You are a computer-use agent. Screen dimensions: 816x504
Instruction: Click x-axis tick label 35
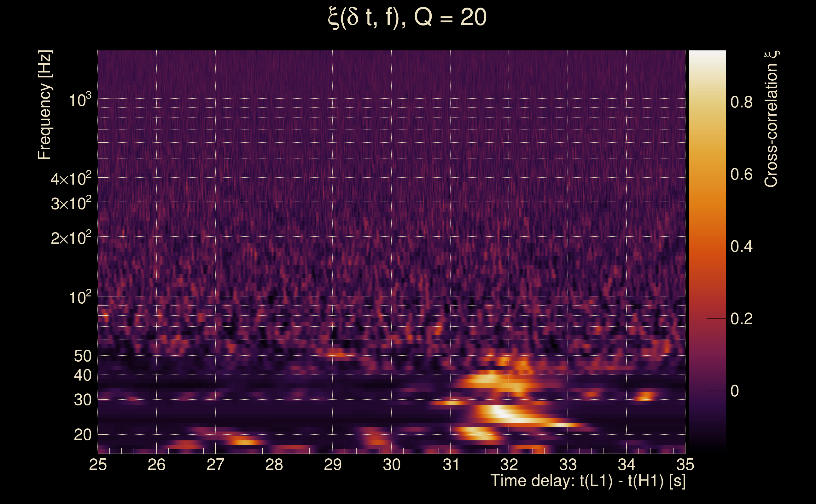[x=685, y=465]
